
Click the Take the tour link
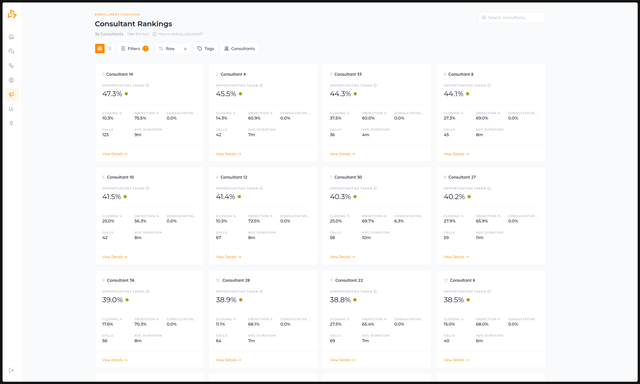pos(138,34)
